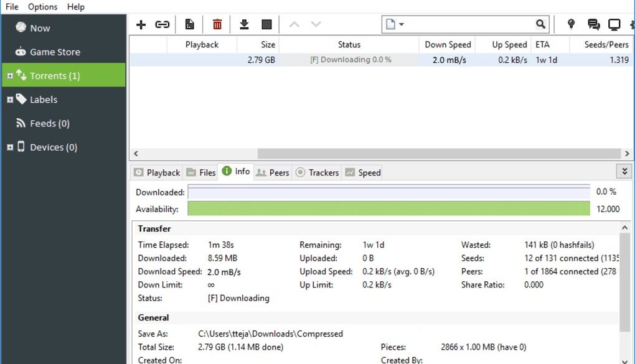Expand the Torrents tree node
The width and height of the screenshot is (635, 364).
click(10, 76)
